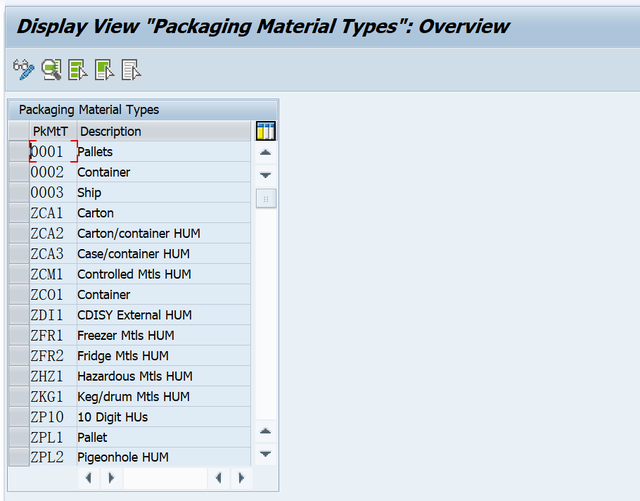This screenshot has width=640, height=501.
Task: Select the row selector for 0001 Pallets
Action: pos(19,151)
